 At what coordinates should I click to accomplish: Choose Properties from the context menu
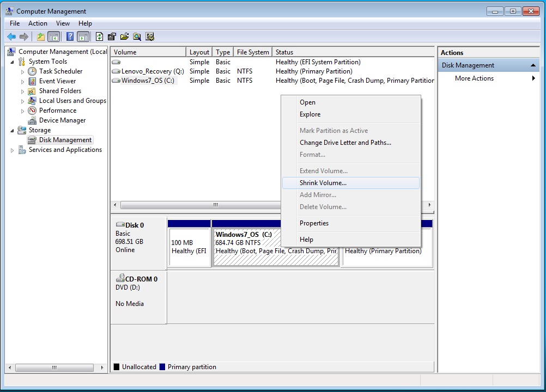(x=351, y=223)
